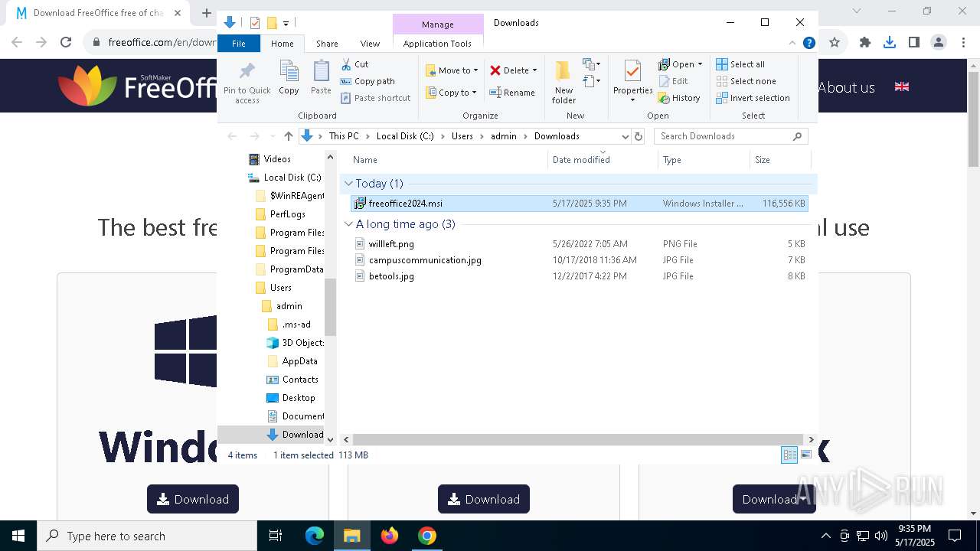This screenshot has width=980, height=551.
Task: Switch to the Home ribbon tab
Action: point(282,44)
